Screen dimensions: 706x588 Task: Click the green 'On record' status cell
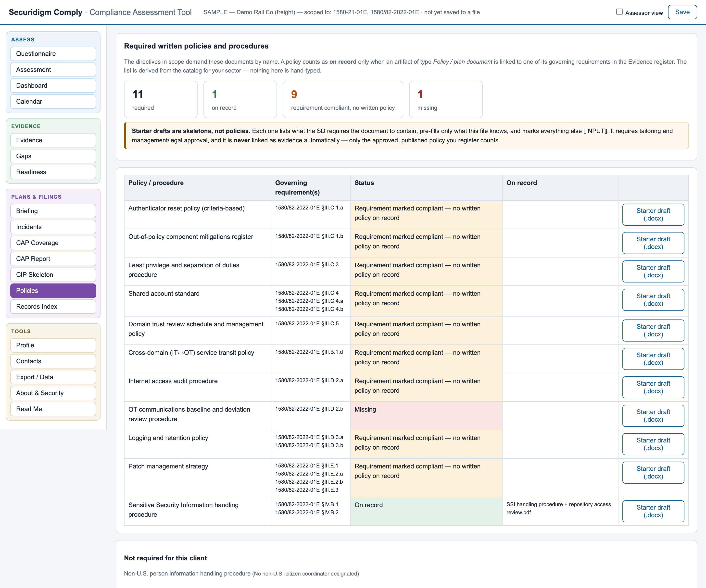coord(426,511)
